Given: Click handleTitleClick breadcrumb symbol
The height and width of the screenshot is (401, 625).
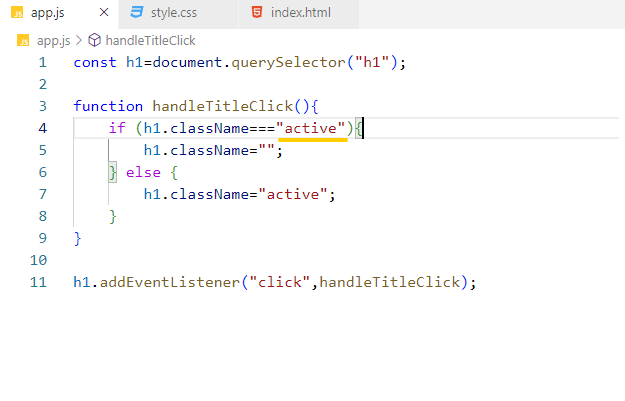Looking at the screenshot, I should tap(150, 41).
